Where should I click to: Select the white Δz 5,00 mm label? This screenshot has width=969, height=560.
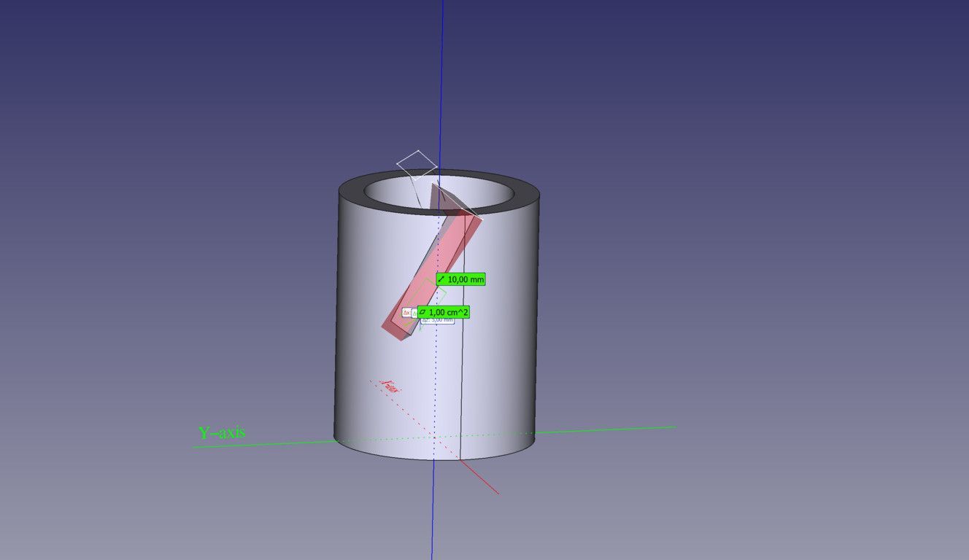pos(439,320)
